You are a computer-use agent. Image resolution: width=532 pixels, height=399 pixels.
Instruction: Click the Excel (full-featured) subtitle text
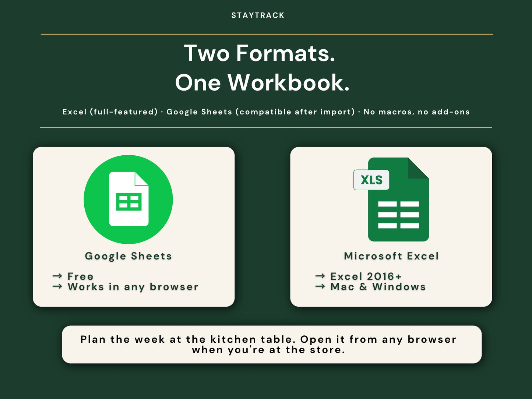pyautogui.click(x=110, y=112)
